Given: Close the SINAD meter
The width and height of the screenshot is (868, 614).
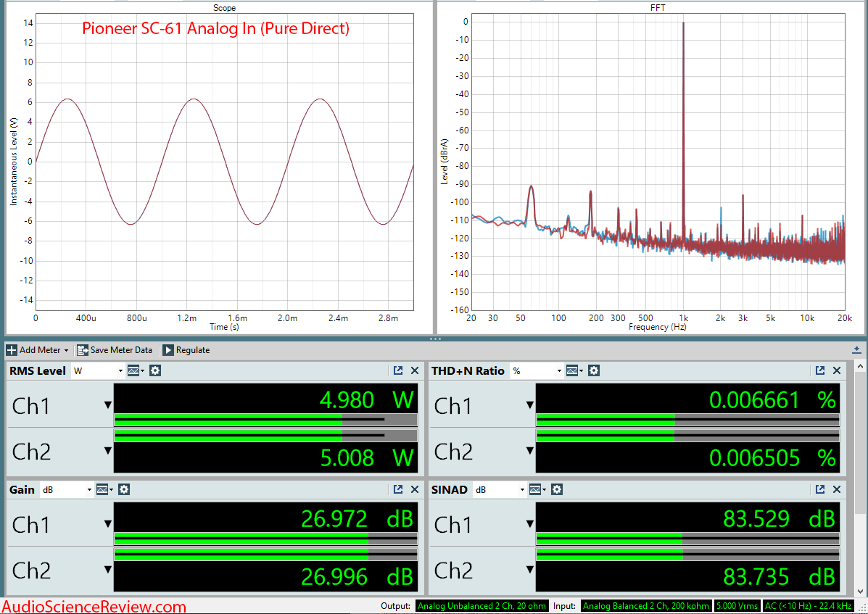Looking at the screenshot, I should coord(836,489).
